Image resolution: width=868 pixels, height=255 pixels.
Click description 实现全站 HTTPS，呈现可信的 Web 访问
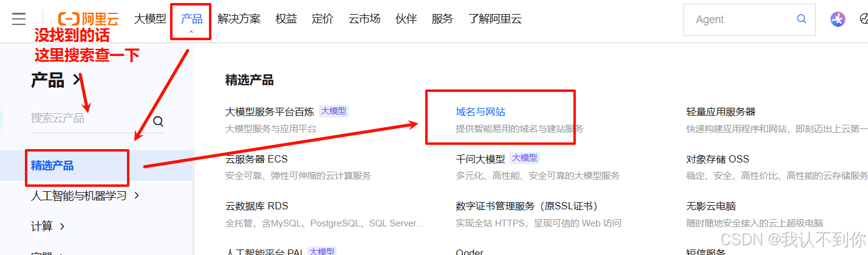(x=538, y=223)
